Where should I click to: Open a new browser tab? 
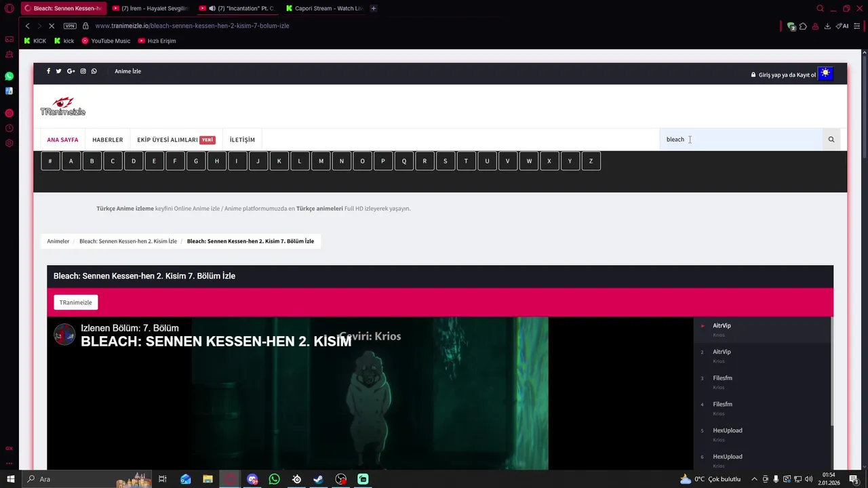click(374, 8)
